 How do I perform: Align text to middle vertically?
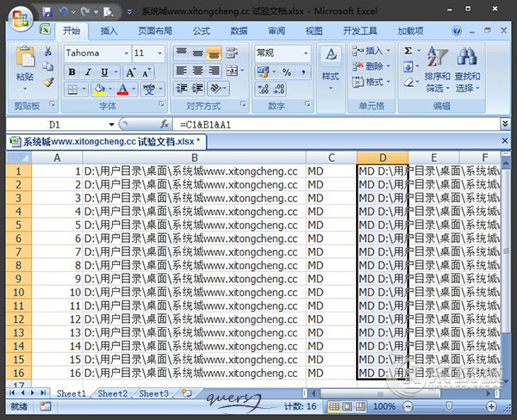click(x=198, y=52)
